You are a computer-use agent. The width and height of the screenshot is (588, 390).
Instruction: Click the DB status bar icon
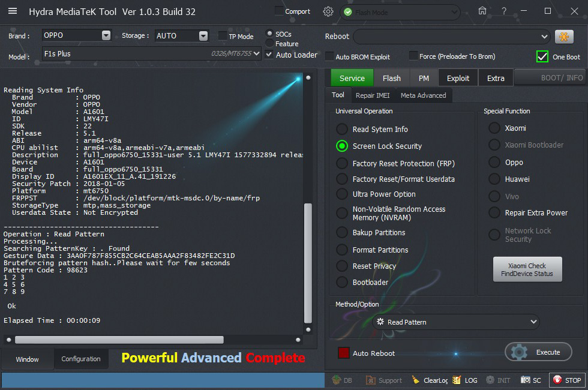pos(341,380)
